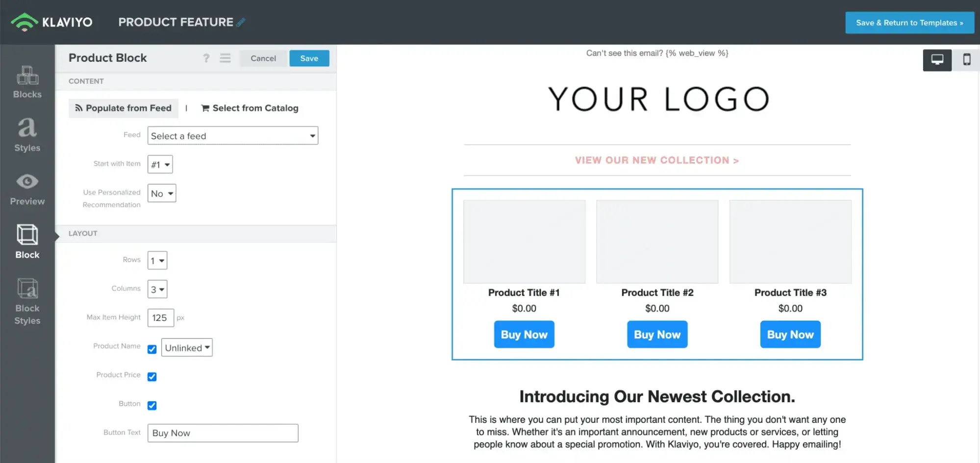
Task: Select Populate from Feed
Action: click(123, 108)
